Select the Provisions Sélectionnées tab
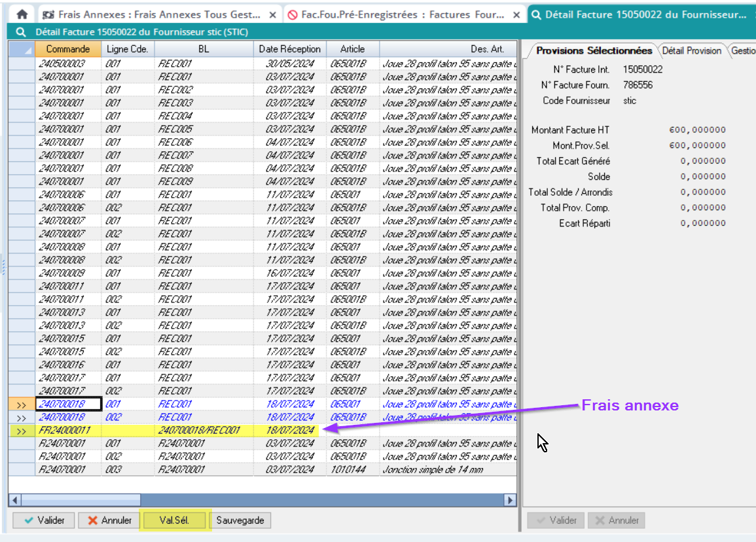 [594, 51]
